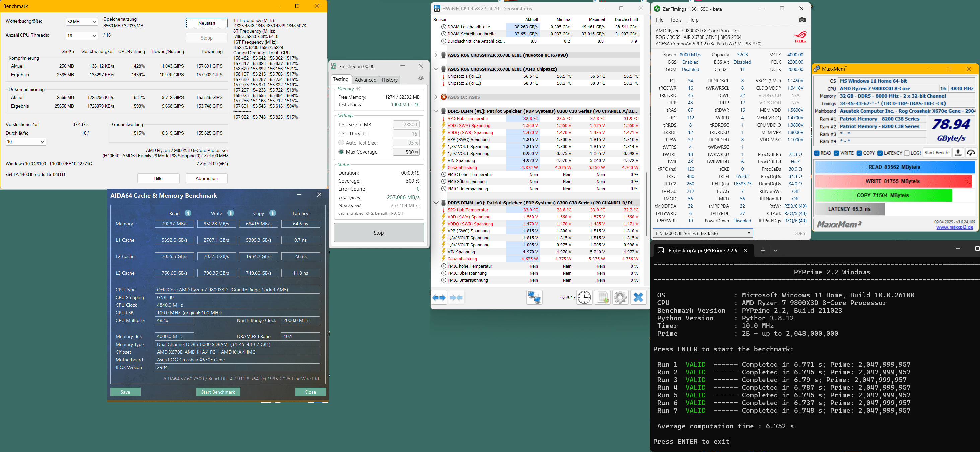Click Stop button in memory test window
Screen dimensions: 980x452
[379, 233]
